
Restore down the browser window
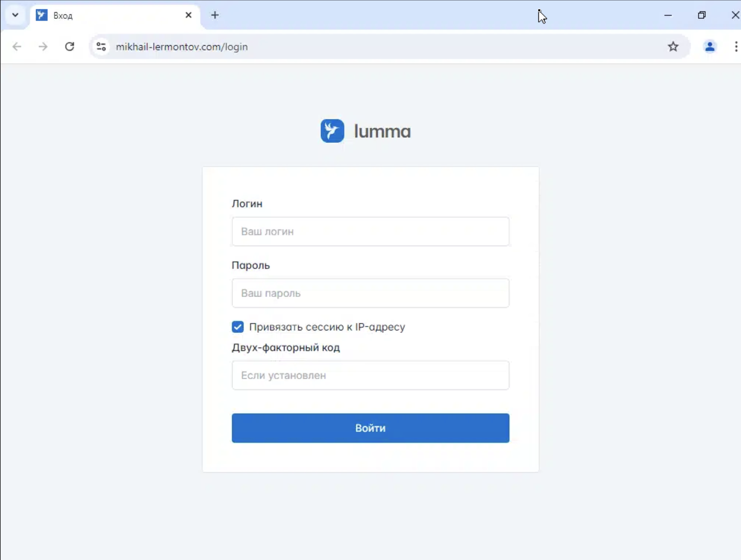tap(702, 15)
